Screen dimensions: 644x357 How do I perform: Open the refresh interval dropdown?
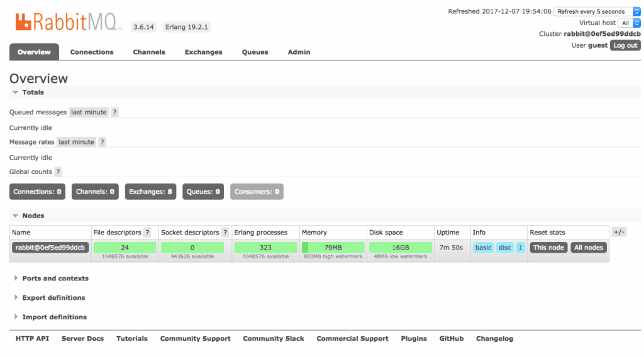tap(597, 11)
